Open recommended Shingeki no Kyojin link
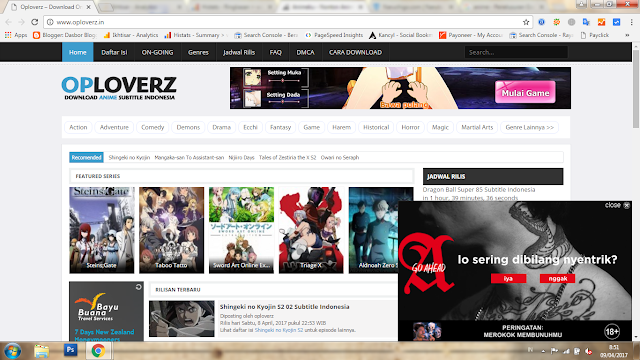Image resolution: width=640 pixels, height=360 pixels. click(129, 158)
